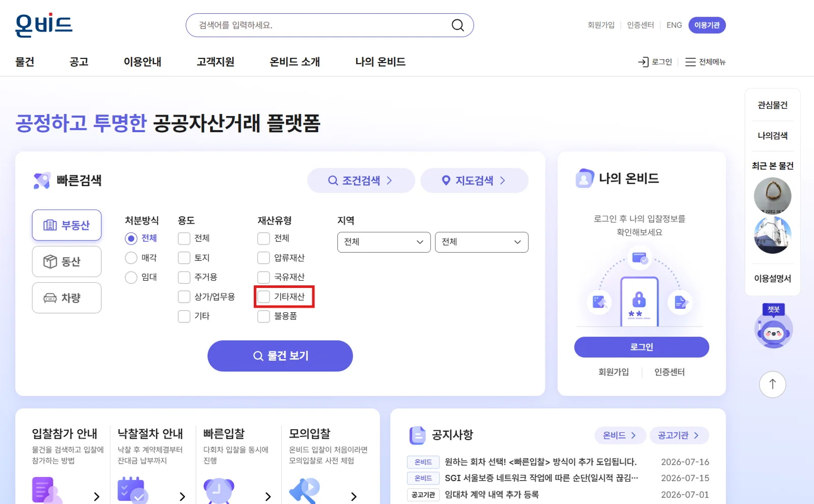Click the Onbid logo
Screen dimensions: 814x504
44,25
